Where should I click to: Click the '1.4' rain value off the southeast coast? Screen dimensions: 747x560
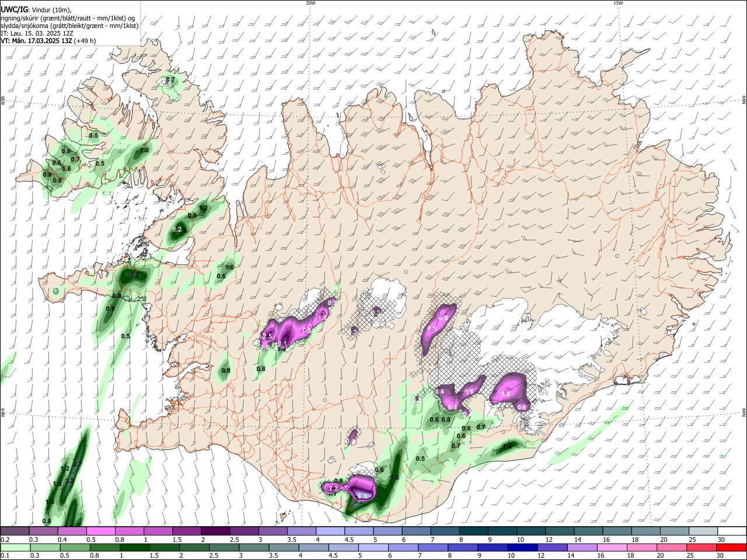tap(507, 446)
